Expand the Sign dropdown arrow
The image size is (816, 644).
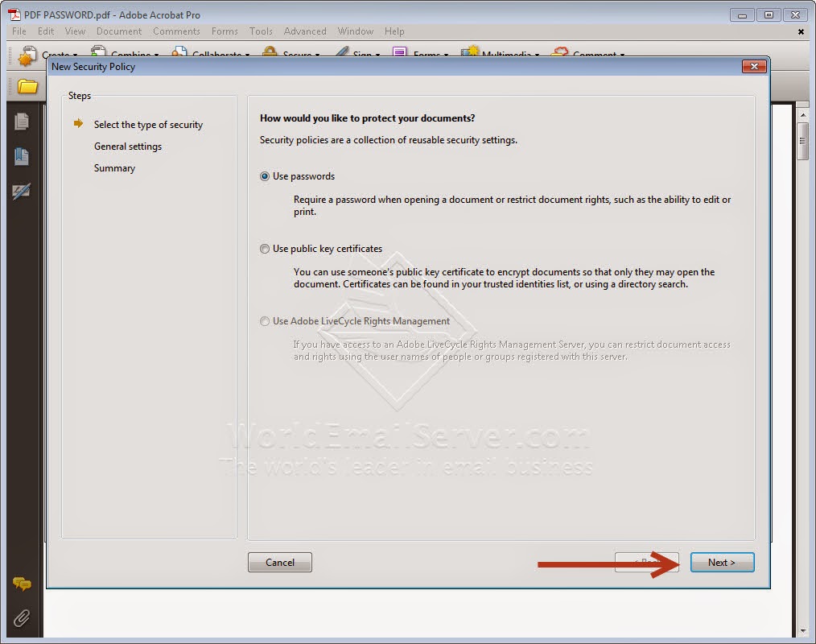(377, 55)
